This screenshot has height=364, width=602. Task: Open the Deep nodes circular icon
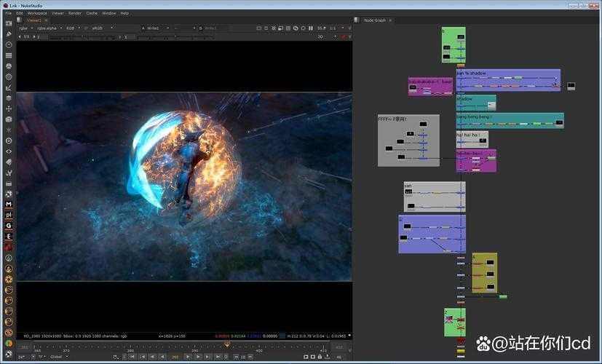coord(9,141)
